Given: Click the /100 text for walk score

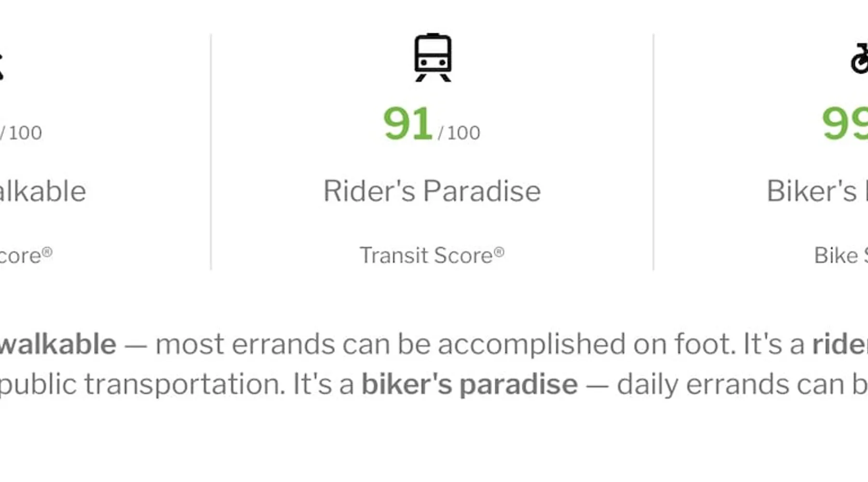Looking at the screenshot, I should [x=22, y=133].
